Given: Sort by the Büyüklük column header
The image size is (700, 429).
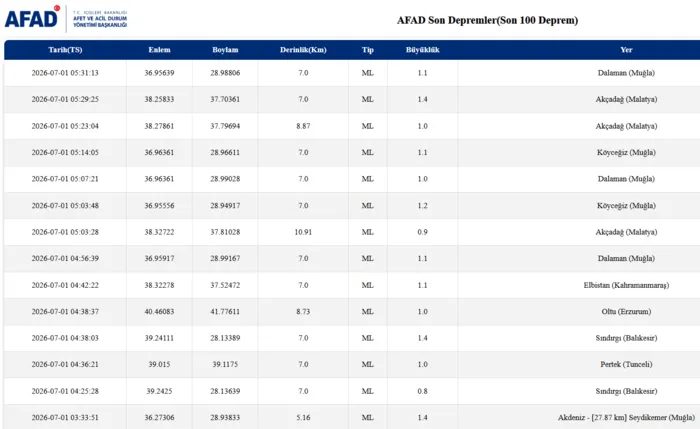Looking at the screenshot, I should tap(422, 50).
